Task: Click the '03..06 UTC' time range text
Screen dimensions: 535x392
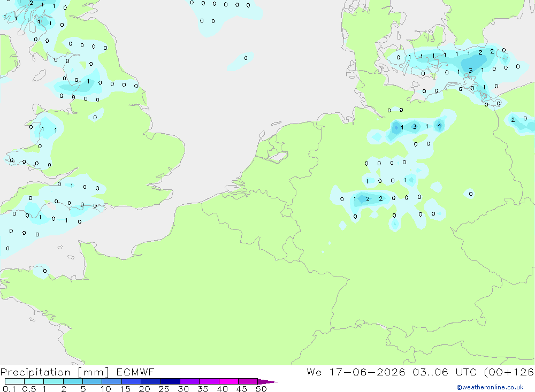Action: pos(444,372)
